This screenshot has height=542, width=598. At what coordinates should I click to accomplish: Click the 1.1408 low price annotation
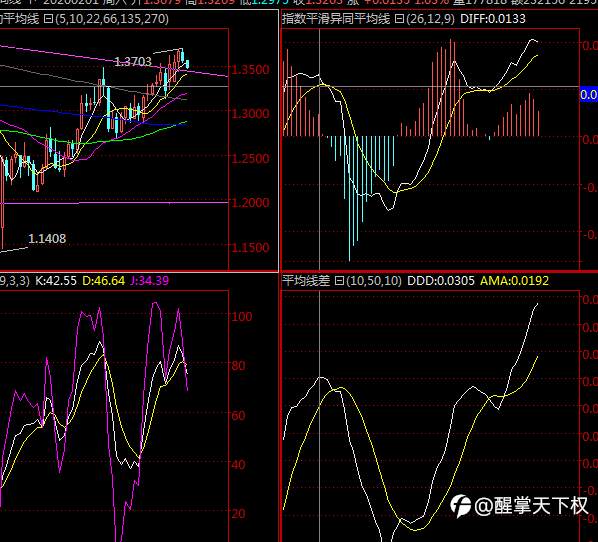click(x=47, y=239)
